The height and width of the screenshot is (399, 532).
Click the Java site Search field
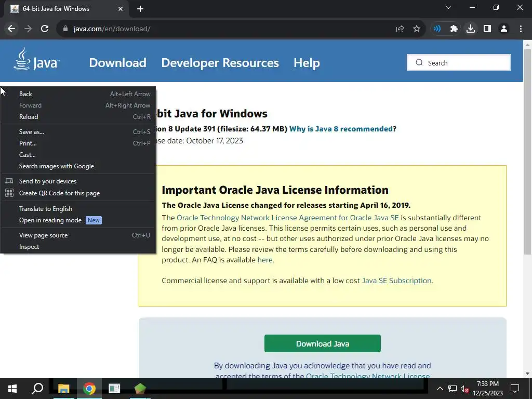point(459,62)
